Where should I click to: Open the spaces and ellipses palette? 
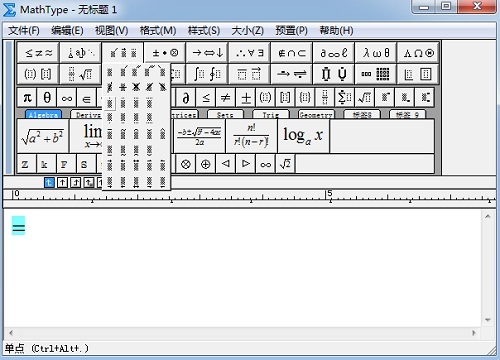pyautogui.click(x=81, y=53)
